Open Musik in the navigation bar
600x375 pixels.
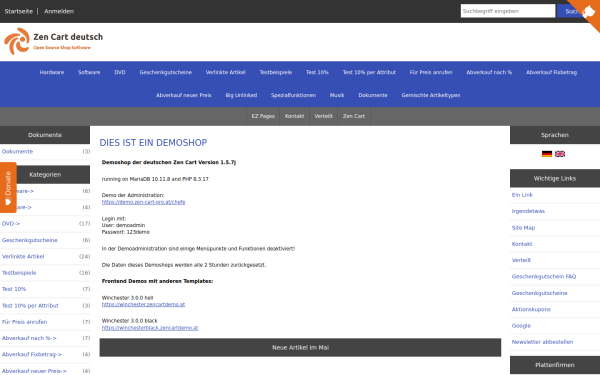(x=337, y=95)
